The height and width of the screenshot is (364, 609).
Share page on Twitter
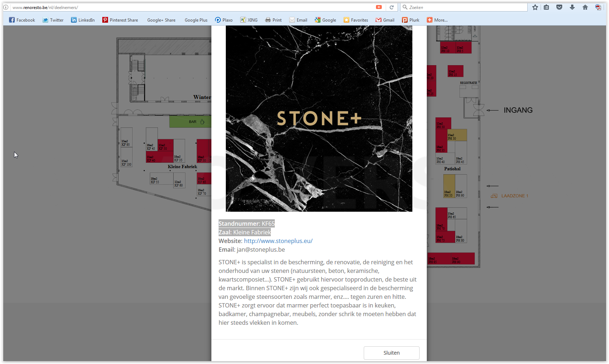click(x=53, y=20)
